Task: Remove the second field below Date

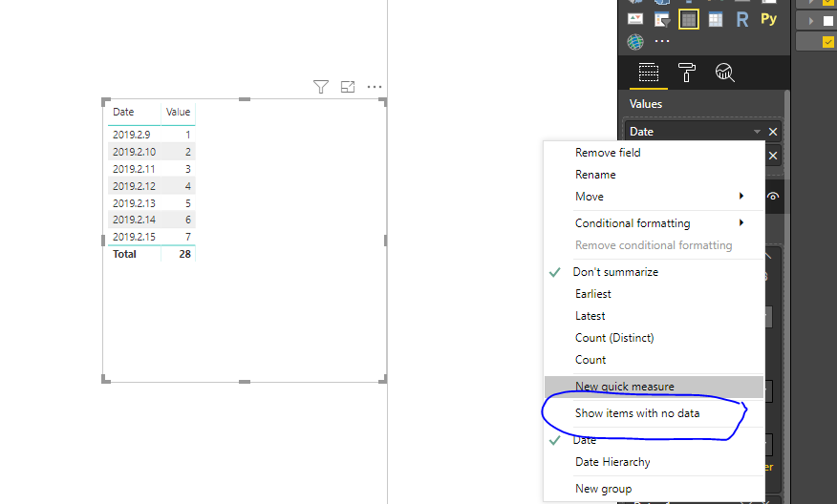Action: pyautogui.click(x=772, y=156)
